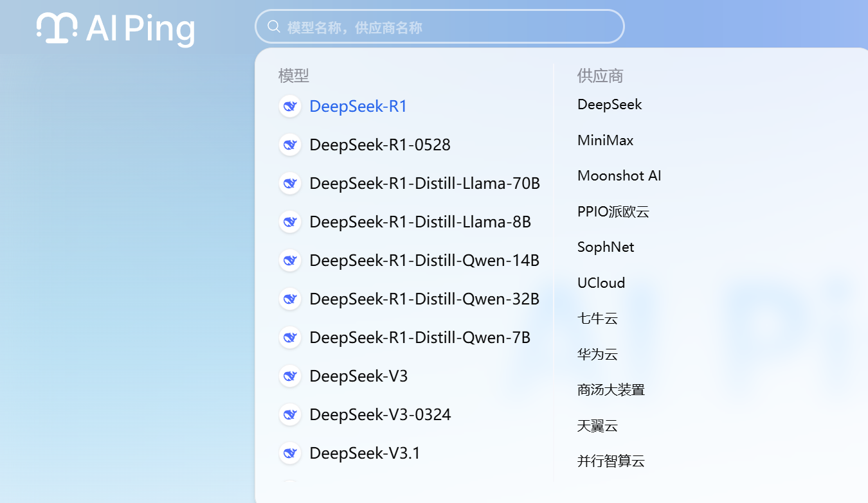The height and width of the screenshot is (503, 868).
Task: Open the 华为云 provider
Action: click(597, 354)
